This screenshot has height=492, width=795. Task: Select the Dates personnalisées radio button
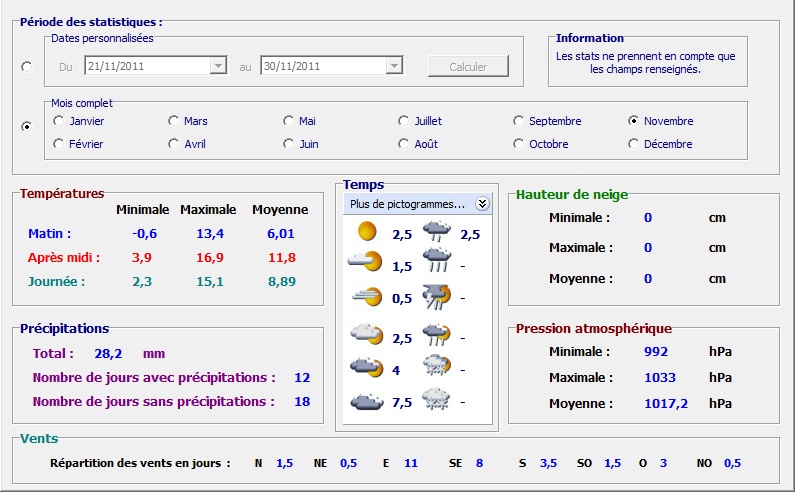pyautogui.click(x=27, y=66)
